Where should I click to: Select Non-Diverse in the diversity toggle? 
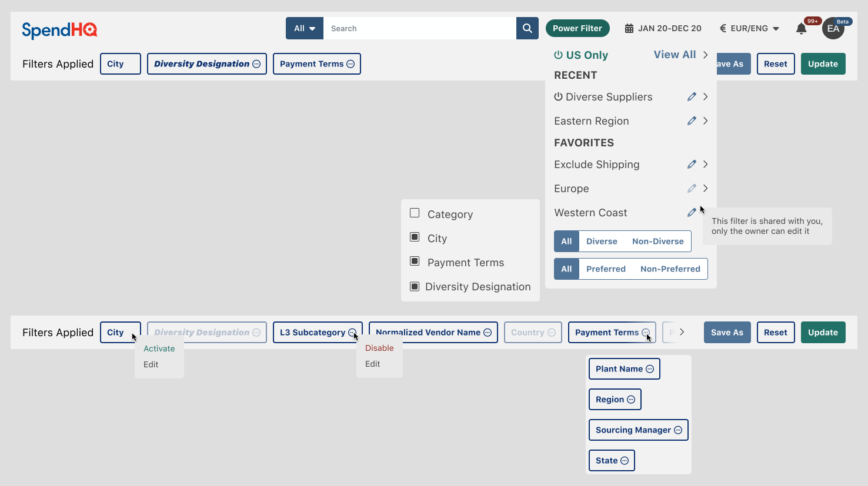point(657,242)
